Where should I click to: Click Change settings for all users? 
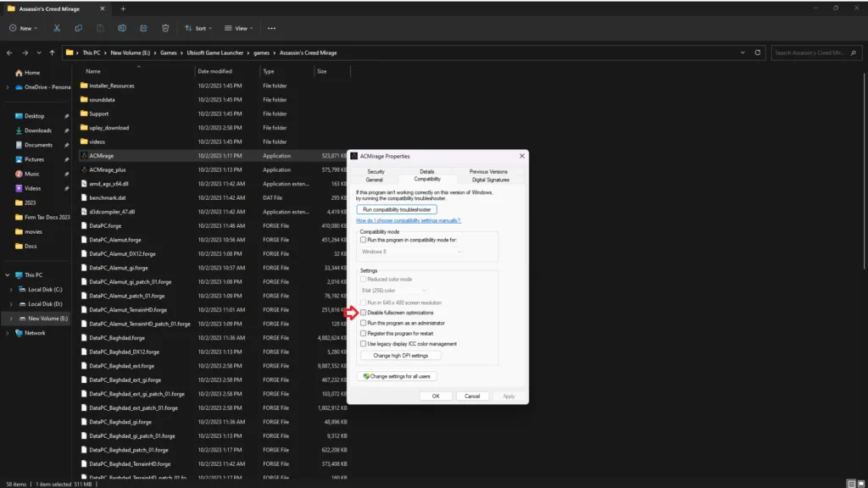click(397, 376)
